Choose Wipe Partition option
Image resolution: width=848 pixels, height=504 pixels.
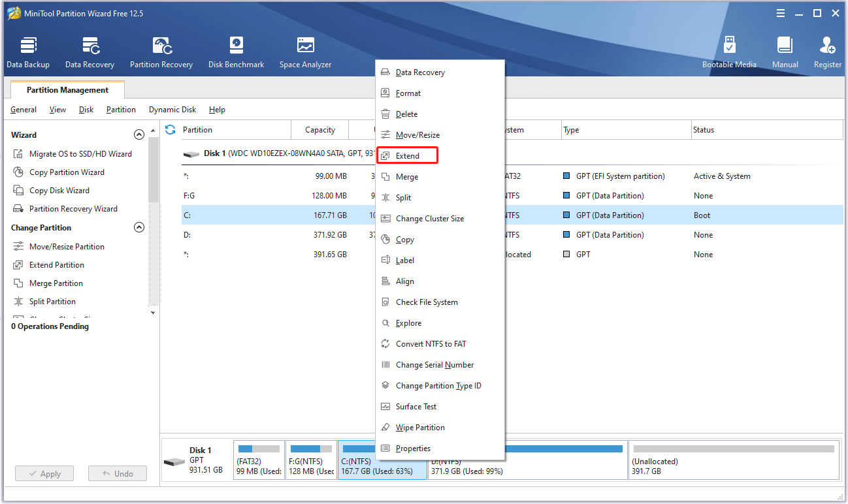(439, 428)
